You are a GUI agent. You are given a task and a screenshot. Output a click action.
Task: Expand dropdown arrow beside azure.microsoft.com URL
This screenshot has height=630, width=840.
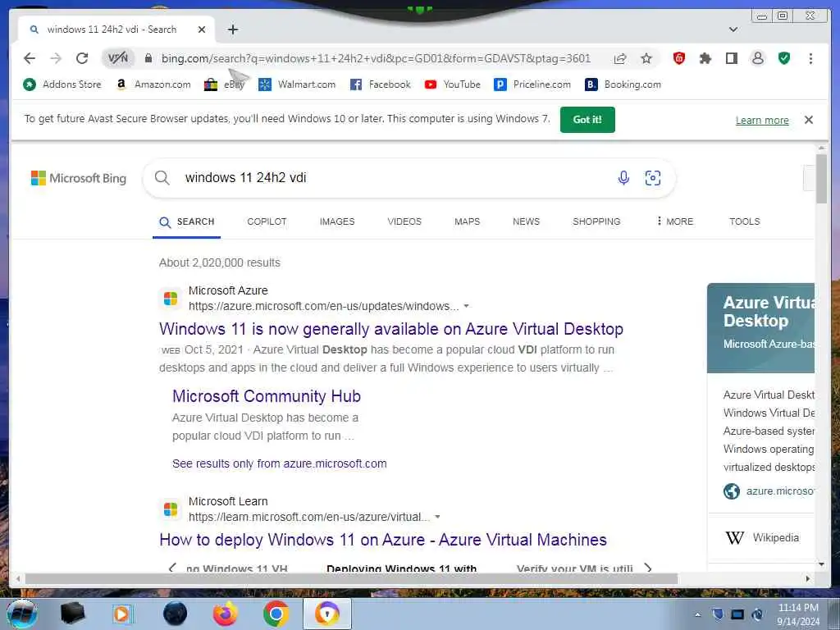click(466, 306)
